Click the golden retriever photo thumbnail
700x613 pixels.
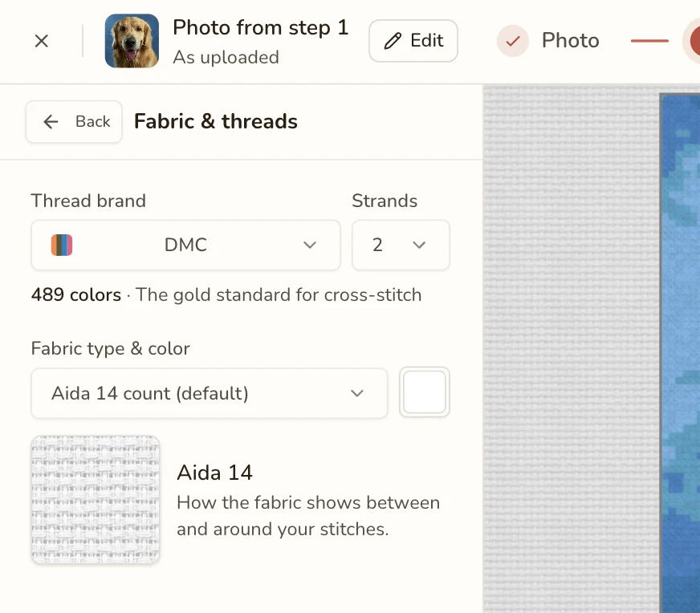(132, 41)
